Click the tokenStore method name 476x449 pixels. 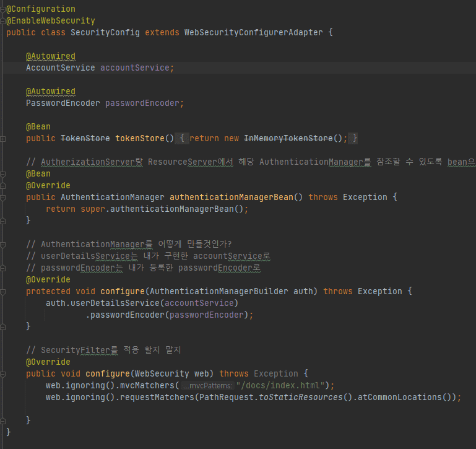coord(140,139)
